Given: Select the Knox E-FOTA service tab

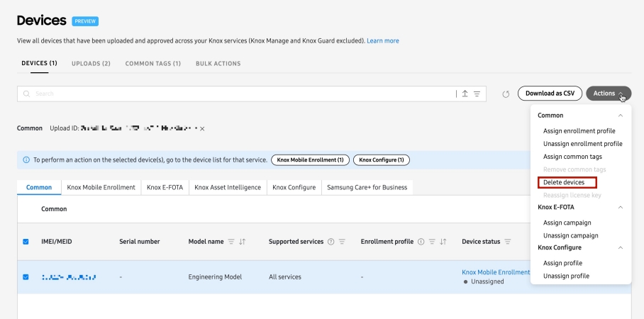Looking at the screenshot, I should 165,187.
